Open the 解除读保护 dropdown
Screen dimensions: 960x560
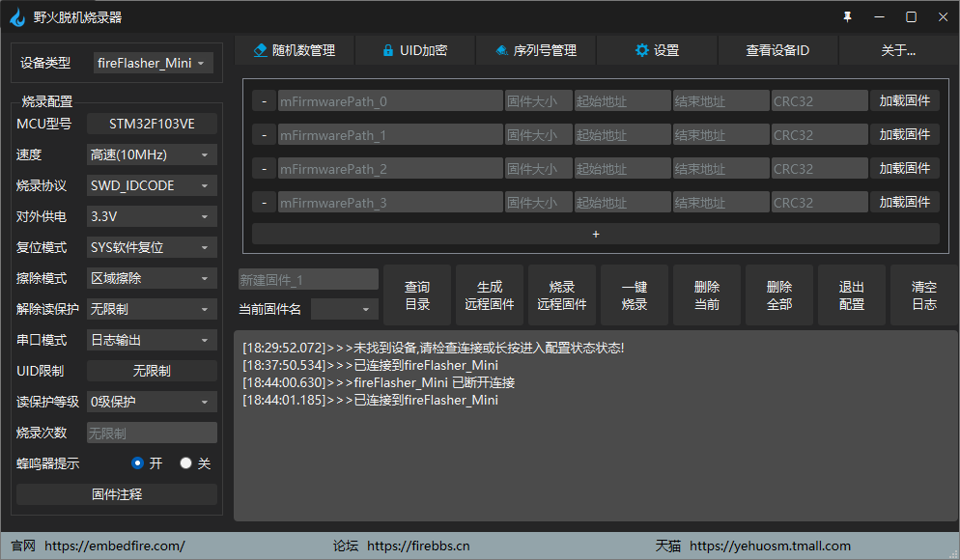152,309
